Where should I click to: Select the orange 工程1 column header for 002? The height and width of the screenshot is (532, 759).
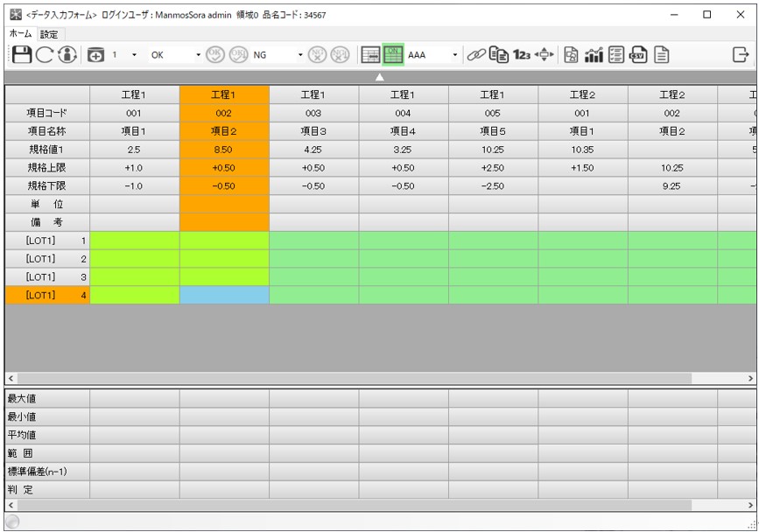(x=224, y=94)
